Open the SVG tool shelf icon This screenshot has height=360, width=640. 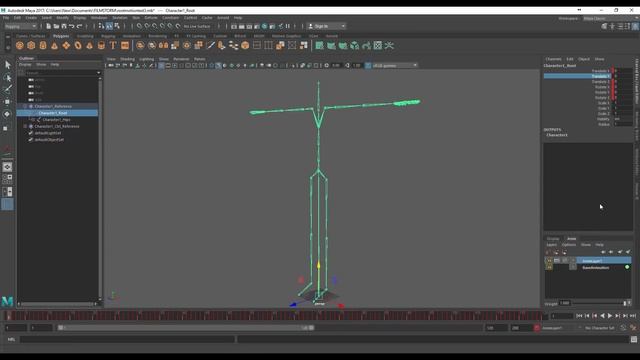(x=125, y=46)
